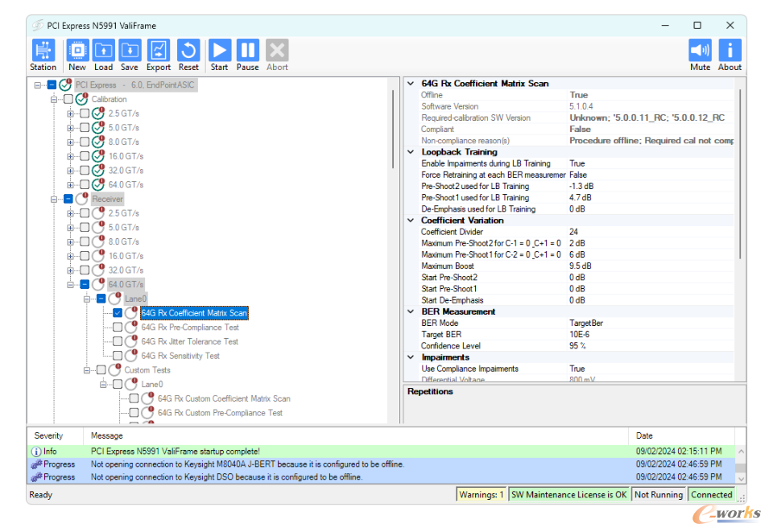The height and width of the screenshot is (532, 769).
Task: Click the BER Mode value TargetBer
Action: (586, 323)
